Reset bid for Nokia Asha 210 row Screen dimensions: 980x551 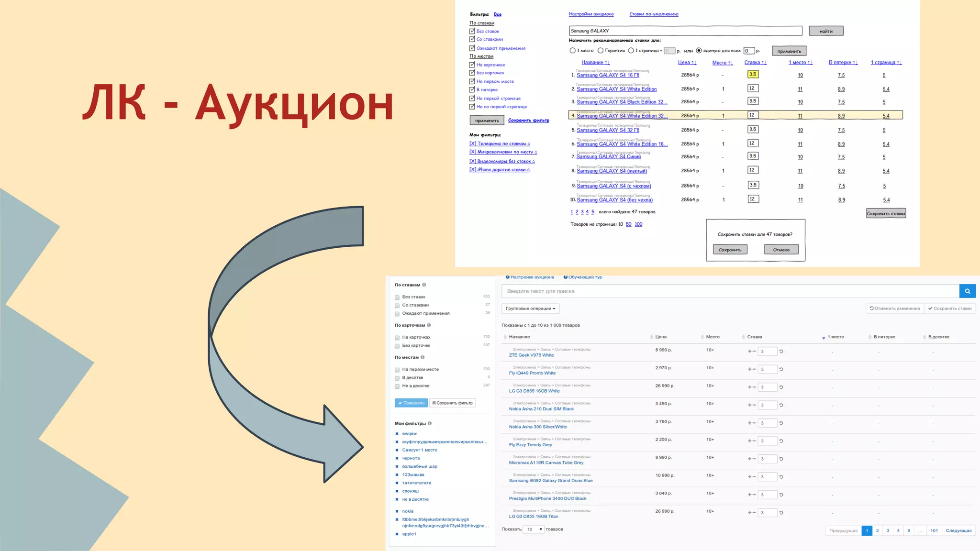781,405
